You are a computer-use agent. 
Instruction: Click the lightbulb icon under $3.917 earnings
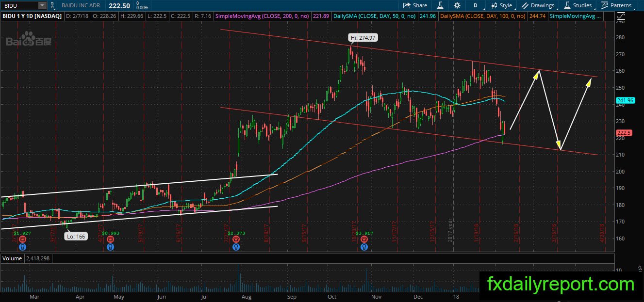coord(364,246)
